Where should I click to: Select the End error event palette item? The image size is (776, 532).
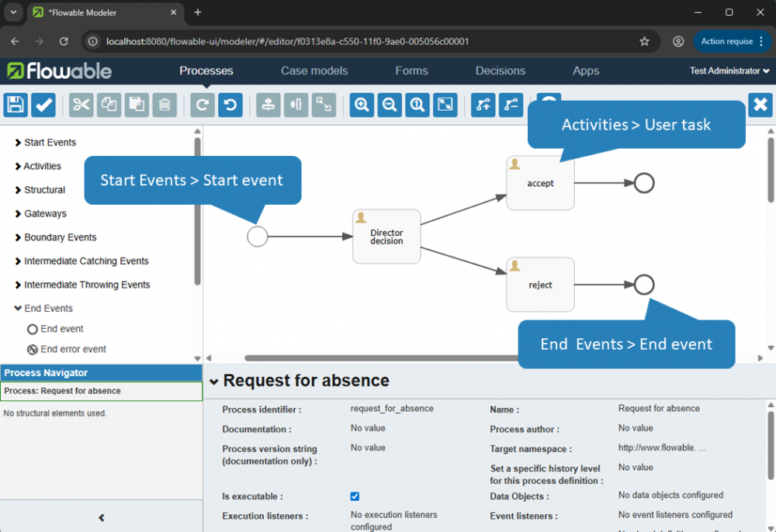pyautogui.click(x=73, y=350)
